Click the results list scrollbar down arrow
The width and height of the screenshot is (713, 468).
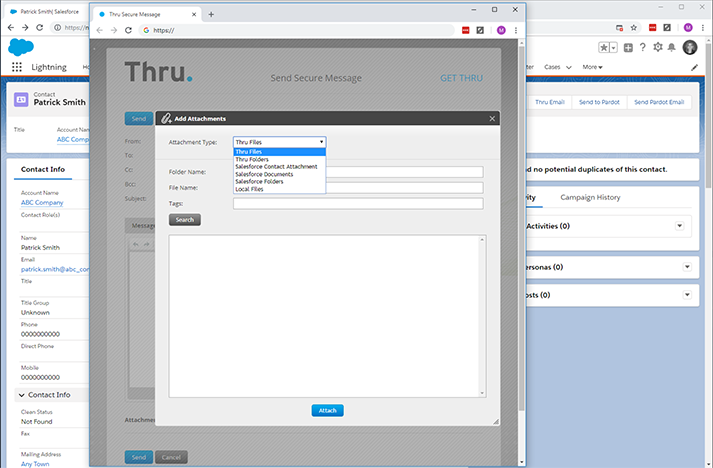pyautogui.click(x=482, y=393)
